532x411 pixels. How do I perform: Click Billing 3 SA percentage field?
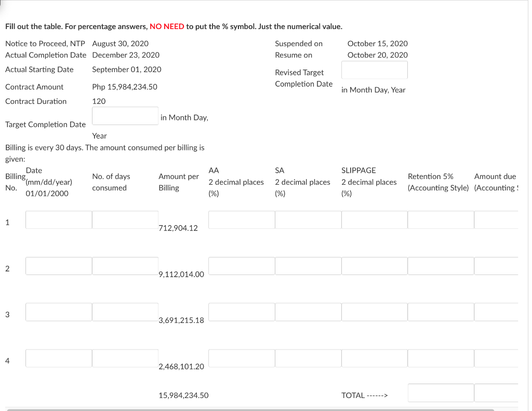[308, 312]
